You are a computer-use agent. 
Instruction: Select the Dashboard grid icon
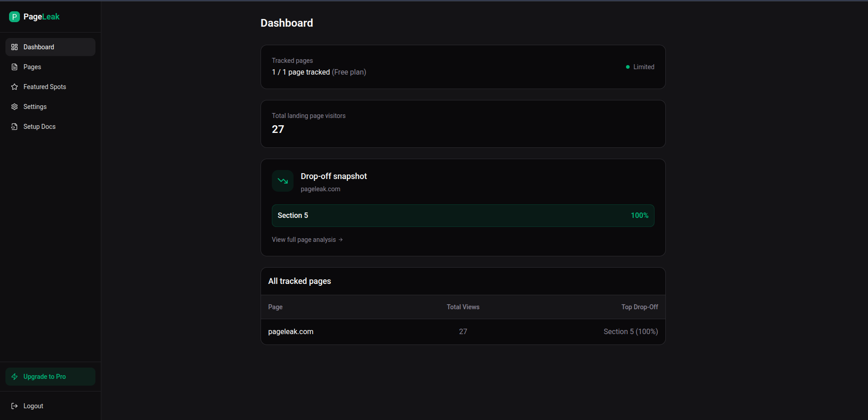pos(14,47)
